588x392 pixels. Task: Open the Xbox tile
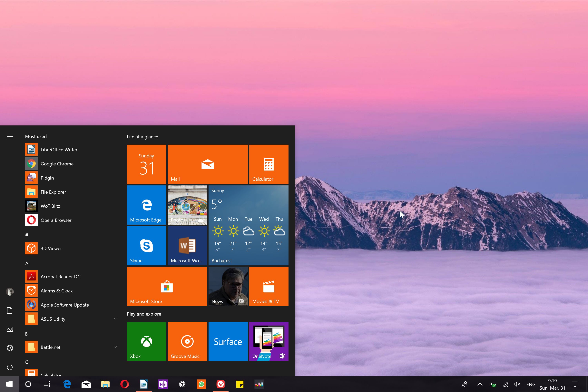click(146, 341)
